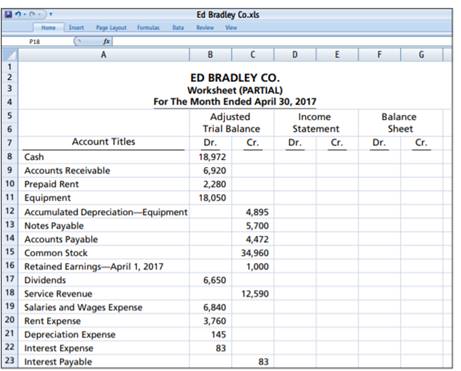Screen dimensions: 461x371
Task: Select the 5,700 credit cell
Action: (x=253, y=226)
